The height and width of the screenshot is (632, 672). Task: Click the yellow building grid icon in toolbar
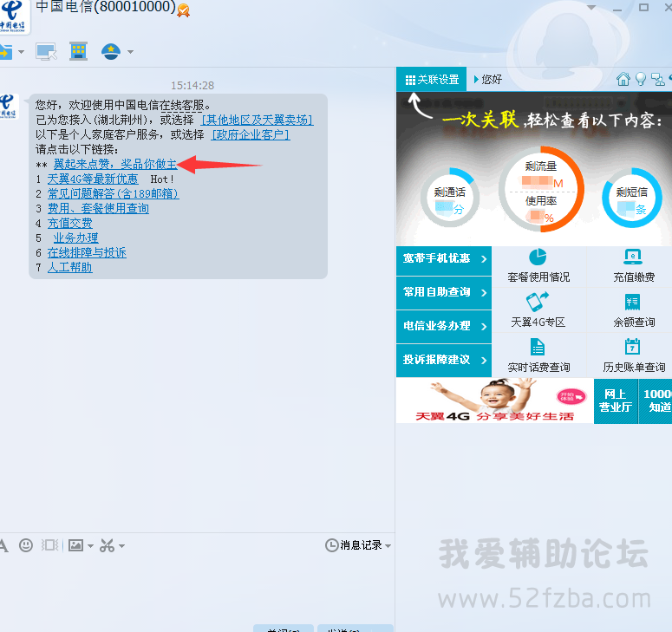point(78,51)
